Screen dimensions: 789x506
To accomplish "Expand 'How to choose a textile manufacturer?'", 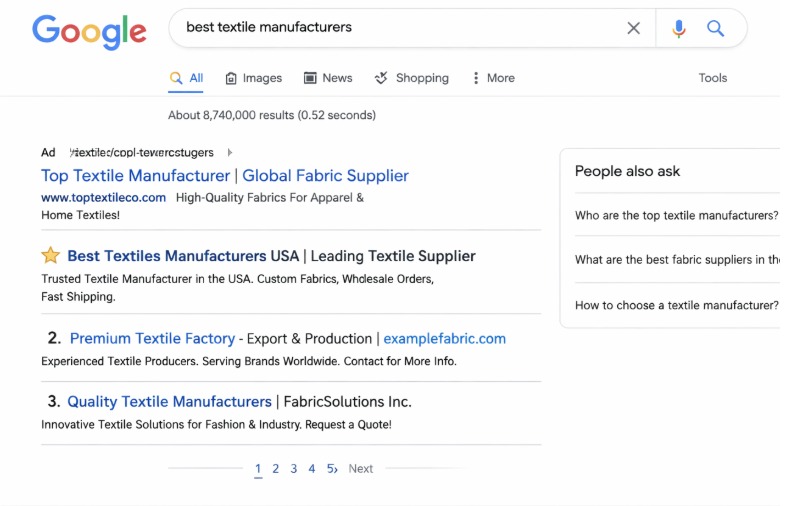I will [x=676, y=305].
